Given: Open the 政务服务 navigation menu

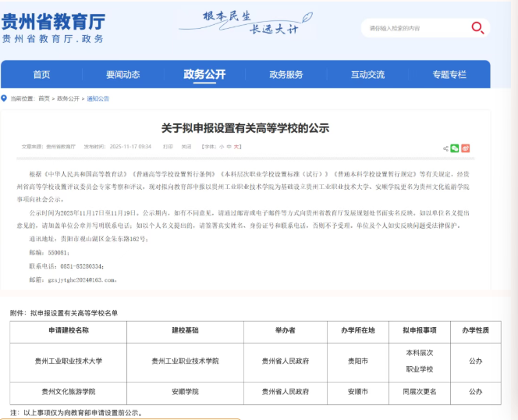Looking at the screenshot, I should pyautogui.click(x=286, y=75).
